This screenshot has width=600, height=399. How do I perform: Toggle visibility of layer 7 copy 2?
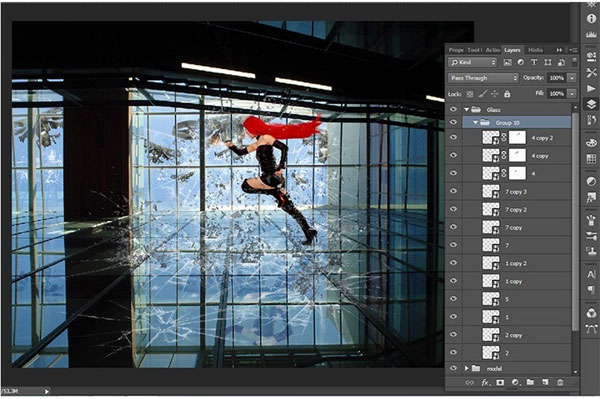453,209
